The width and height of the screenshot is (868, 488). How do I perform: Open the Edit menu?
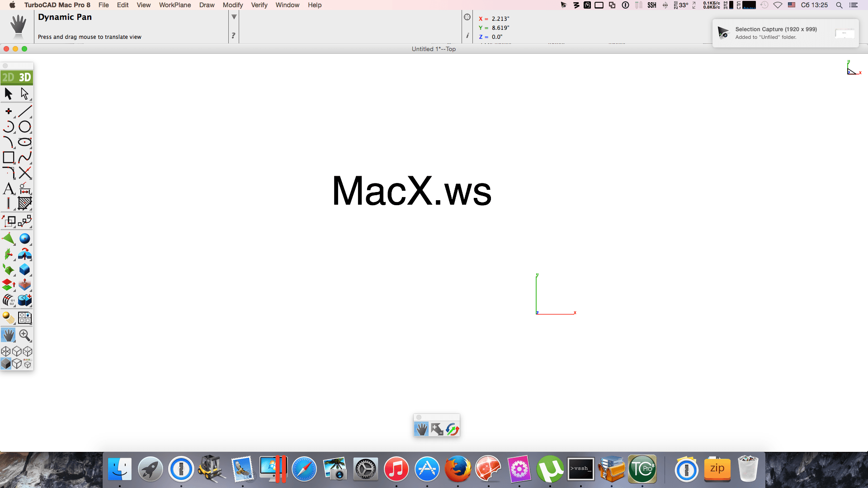click(123, 5)
